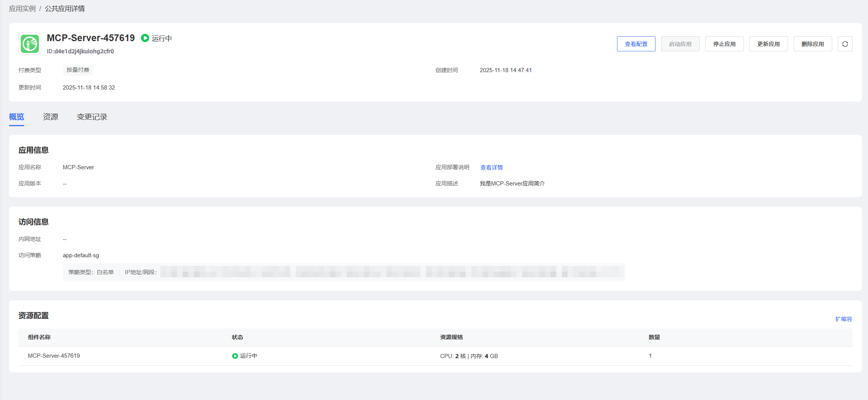
Task: Go to 应用实例 in breadcrumb
Action: [x=22, y=9]
